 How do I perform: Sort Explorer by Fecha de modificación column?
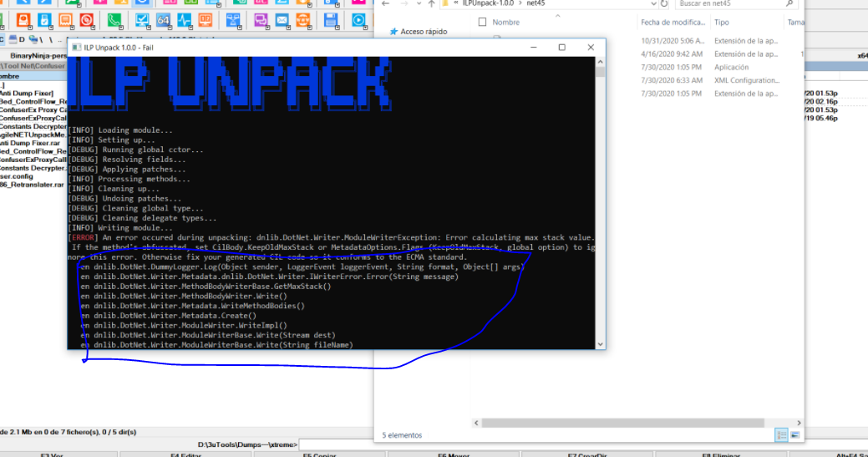pos(673,22)
